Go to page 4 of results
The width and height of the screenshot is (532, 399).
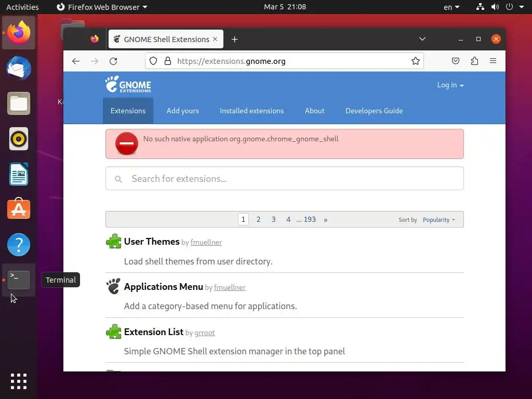tap(288, 220)
